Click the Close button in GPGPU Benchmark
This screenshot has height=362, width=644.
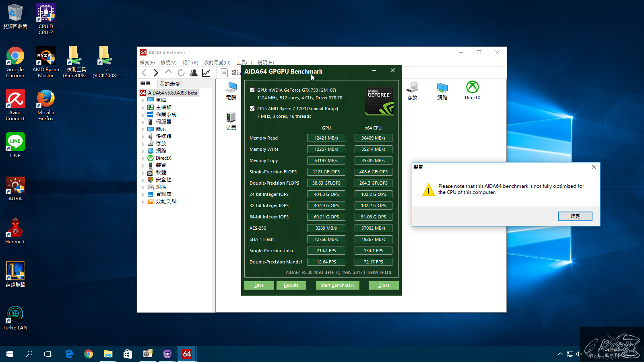pyautogui.click(x=384, y=285)
